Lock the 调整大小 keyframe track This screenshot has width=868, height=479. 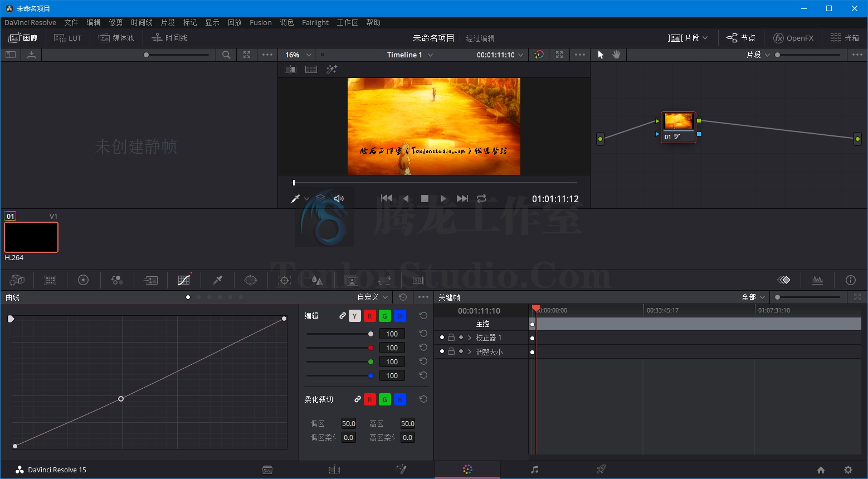[451, 351]
